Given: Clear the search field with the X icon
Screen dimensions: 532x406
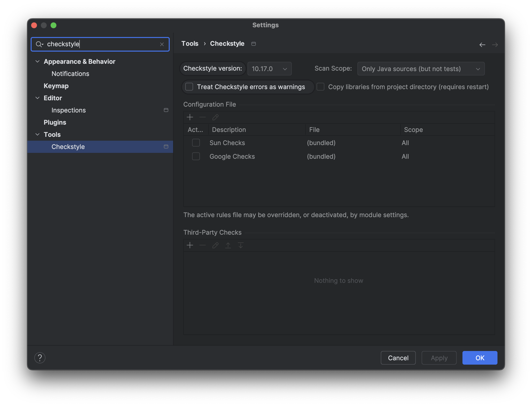Looking at the screenshot, I should point(162,44).
